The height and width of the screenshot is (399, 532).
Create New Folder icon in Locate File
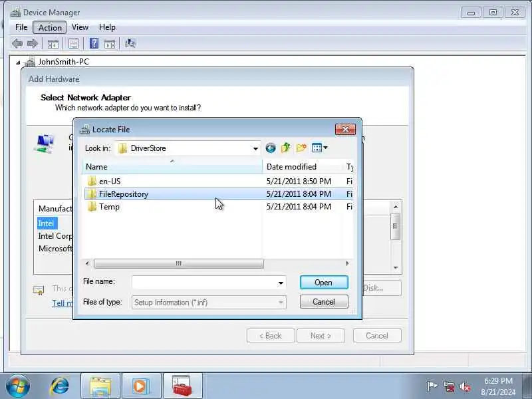[x=301, y=148]
